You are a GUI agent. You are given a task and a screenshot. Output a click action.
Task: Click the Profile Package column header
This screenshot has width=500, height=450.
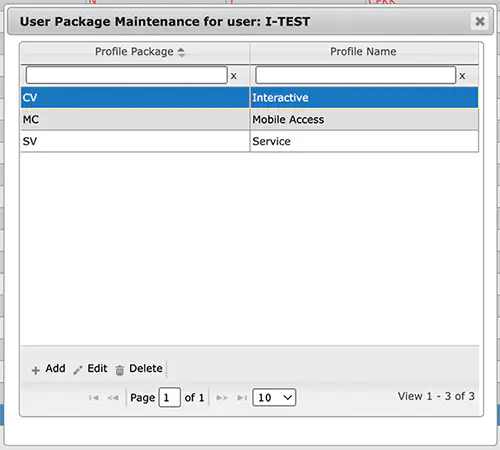[134, 52]
